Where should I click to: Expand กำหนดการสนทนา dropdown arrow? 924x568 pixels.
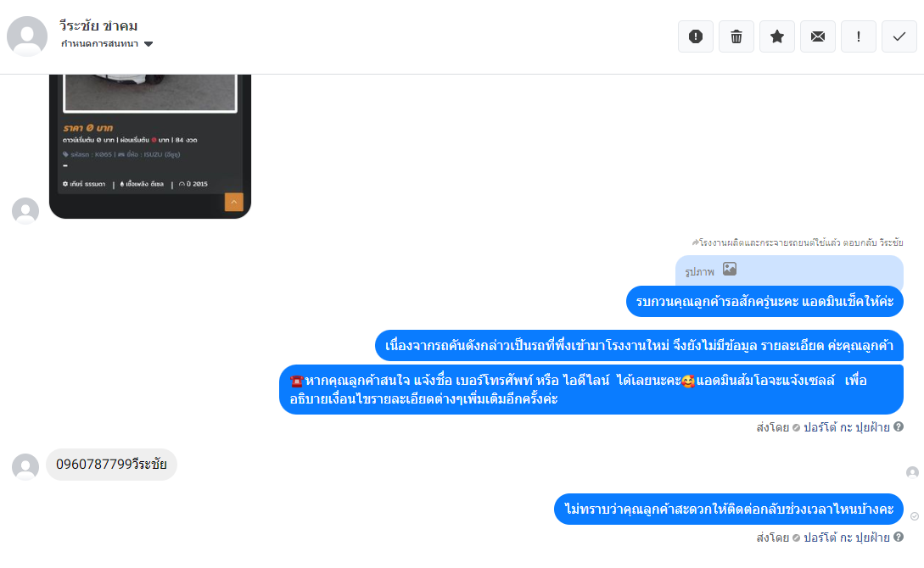[x=148, y=44]
